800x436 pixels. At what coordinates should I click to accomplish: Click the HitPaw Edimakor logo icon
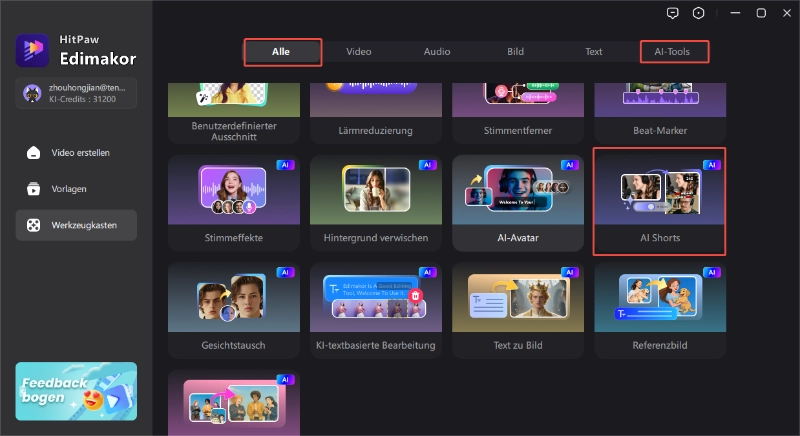pyautogui.click(x=33, y=50)
